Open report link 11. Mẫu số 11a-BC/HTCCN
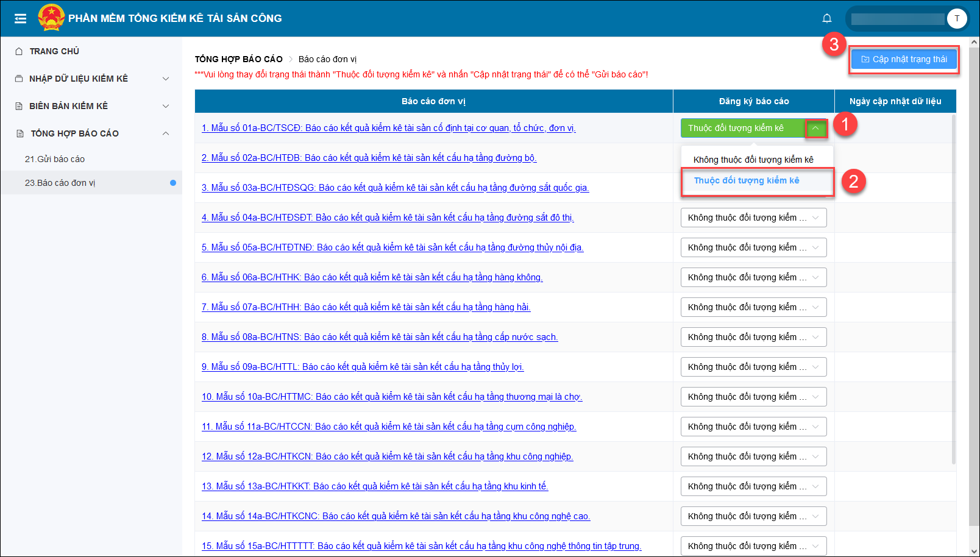This screenshot has height=557, width=980. pyautogui.click(x=389, y=427)
